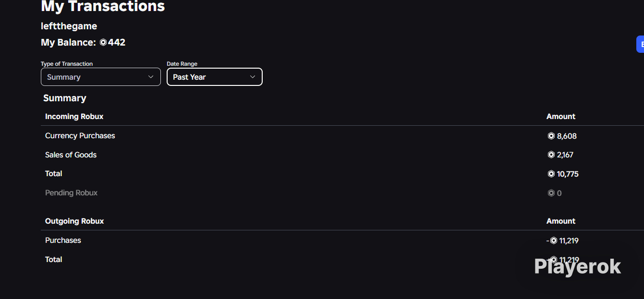Click the Robux icon beside balance 442

pos(103,42)
